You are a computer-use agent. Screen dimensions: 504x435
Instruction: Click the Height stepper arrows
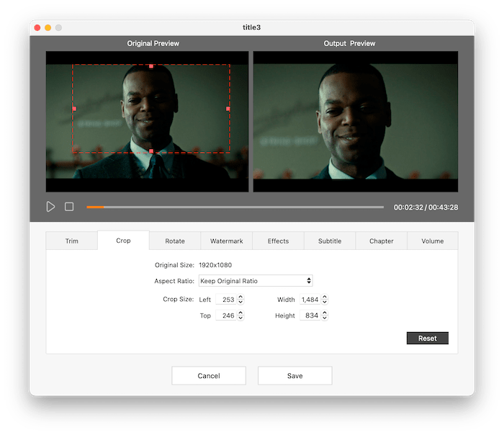[x=325, y=316]
